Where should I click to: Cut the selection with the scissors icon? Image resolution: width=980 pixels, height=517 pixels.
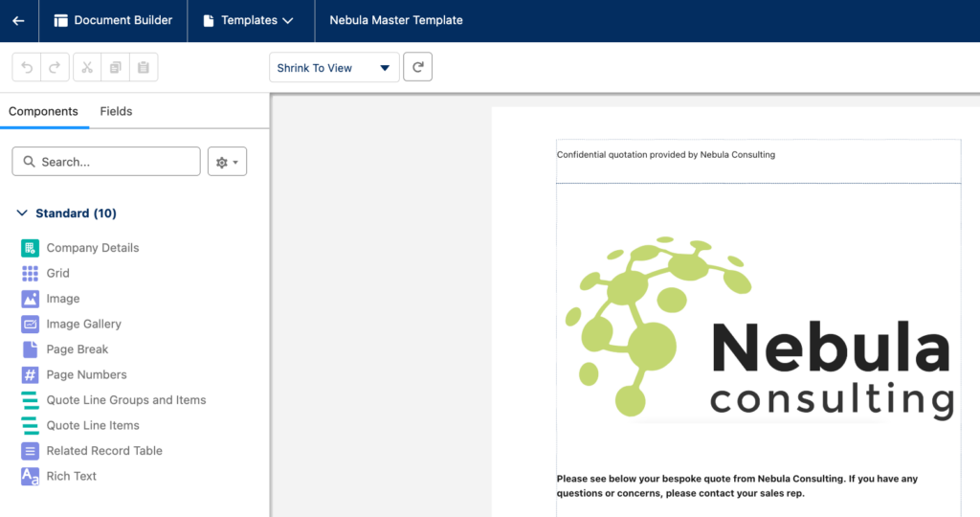87,67
